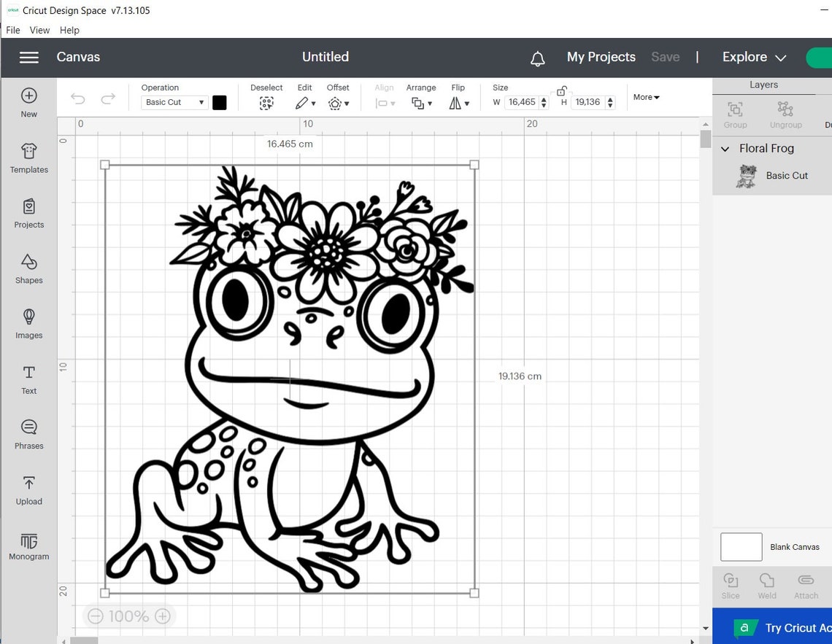Open the File menu
Screen dimensions: 832x644
12,30
